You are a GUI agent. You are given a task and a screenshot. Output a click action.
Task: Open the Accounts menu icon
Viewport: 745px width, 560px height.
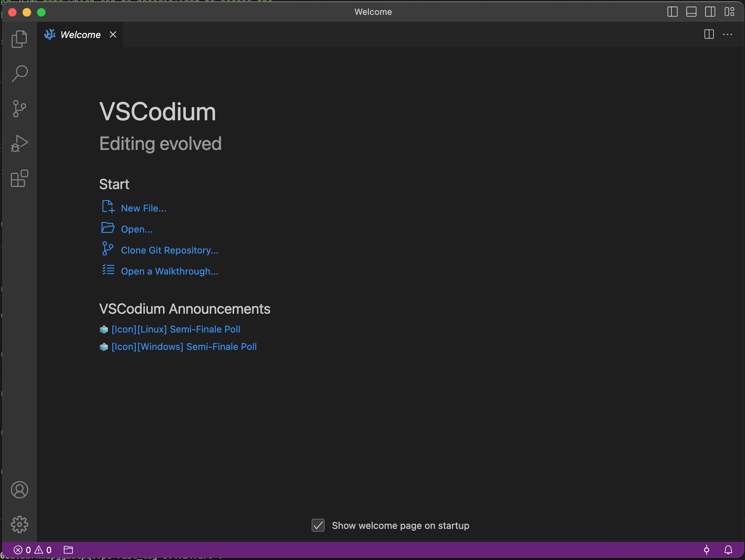tap(19, 490)
